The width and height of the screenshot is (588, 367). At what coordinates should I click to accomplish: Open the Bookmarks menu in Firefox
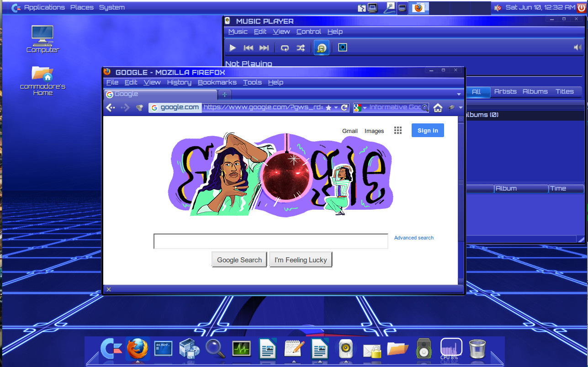217,82
